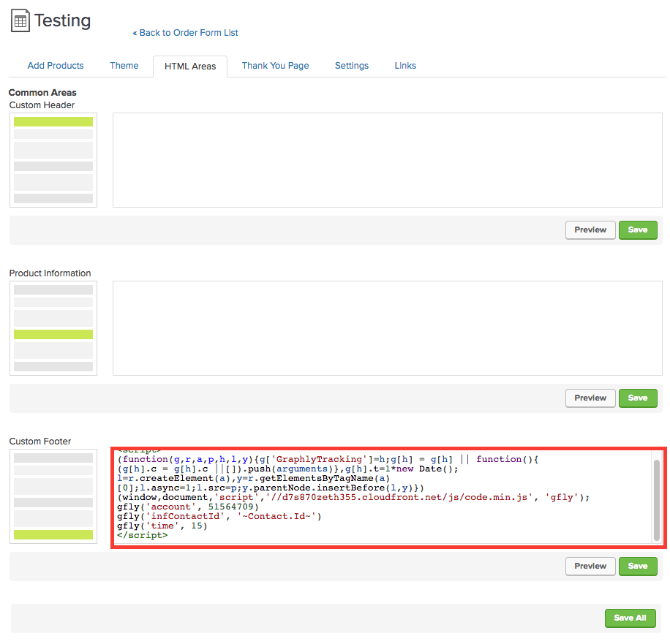Click the Testing page title
Image resolution: width=670 pixels, height=644 pixels.
(x=62, y=20)
